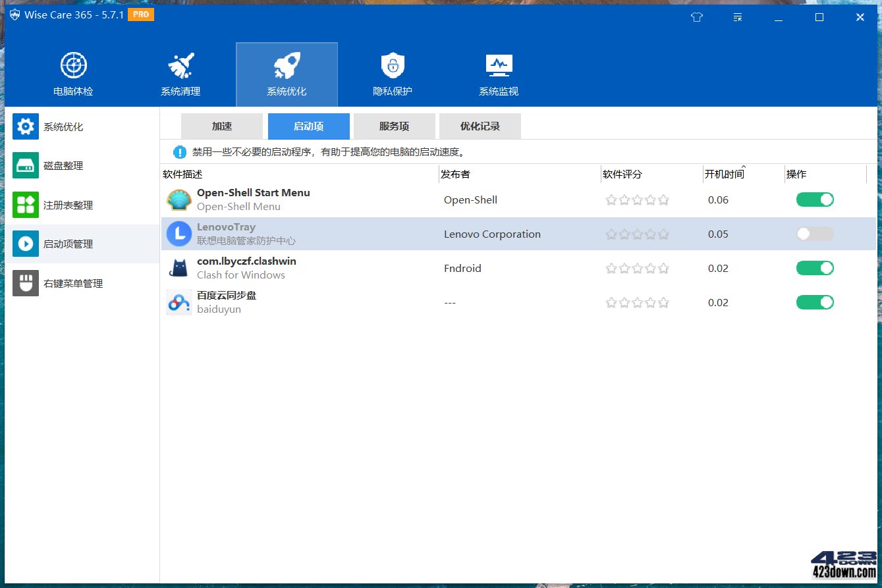Image resolution: width=882 pixels, height=588 pixels.
Task: Open 隐私保护 privacy protection
Action: (393, 72)
